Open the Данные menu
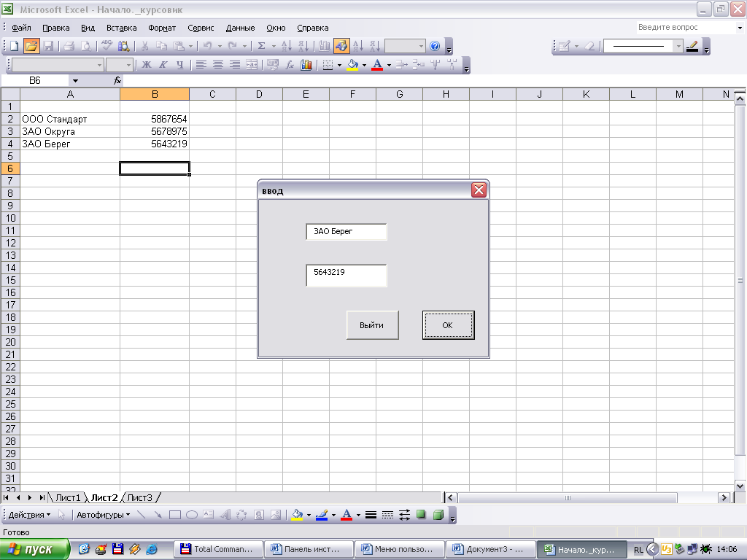The height and width of the screenshot is (560, 747). (240, 28)
